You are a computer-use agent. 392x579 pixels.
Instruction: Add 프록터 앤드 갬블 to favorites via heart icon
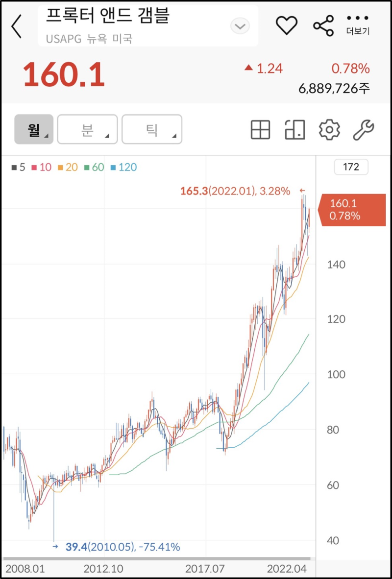point(287,25)
